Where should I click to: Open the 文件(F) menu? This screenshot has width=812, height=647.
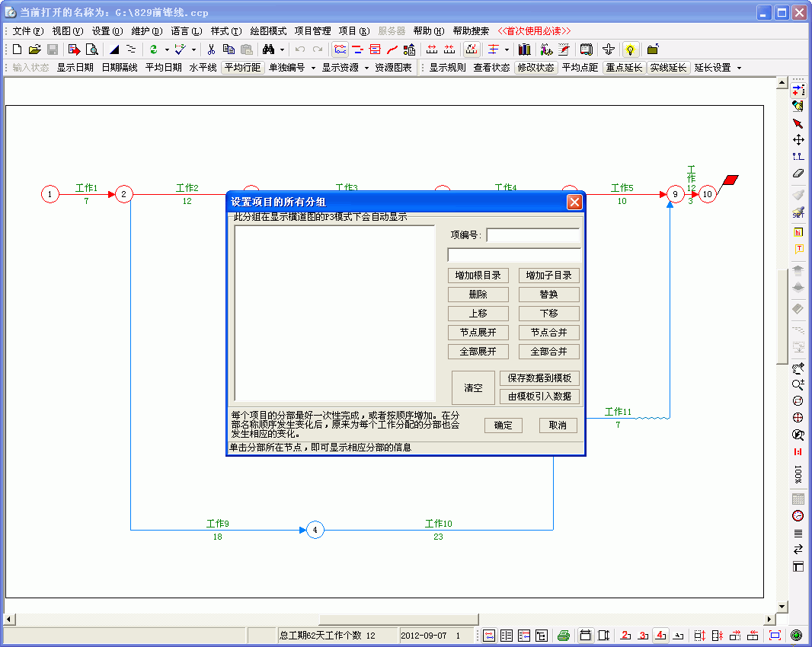(x=28, y=31)
